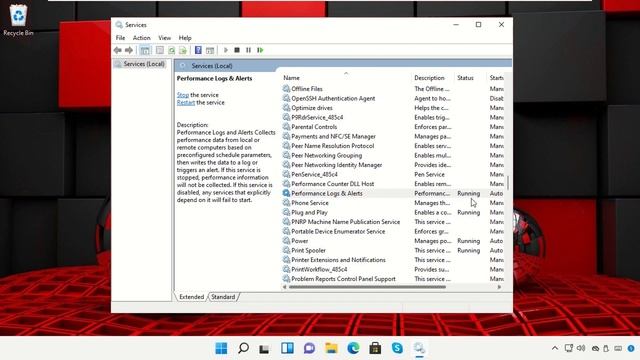This screenshot has width=640, height=360.
Task: Open taskbar Search magnifier
Action: coord(243,348)
